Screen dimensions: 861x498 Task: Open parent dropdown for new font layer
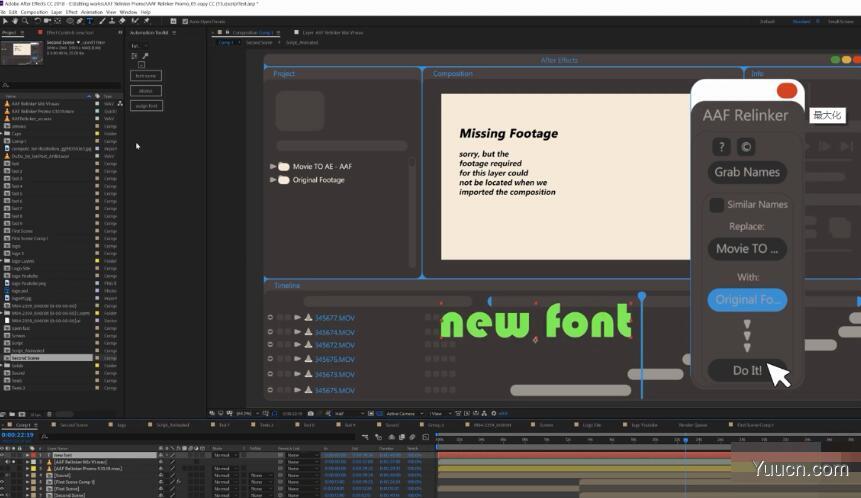(x=303, y=455)
